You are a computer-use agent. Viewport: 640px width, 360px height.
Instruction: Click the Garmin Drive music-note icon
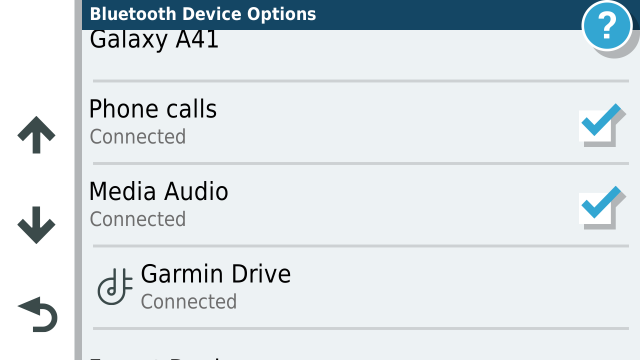[x=115, y=287]
